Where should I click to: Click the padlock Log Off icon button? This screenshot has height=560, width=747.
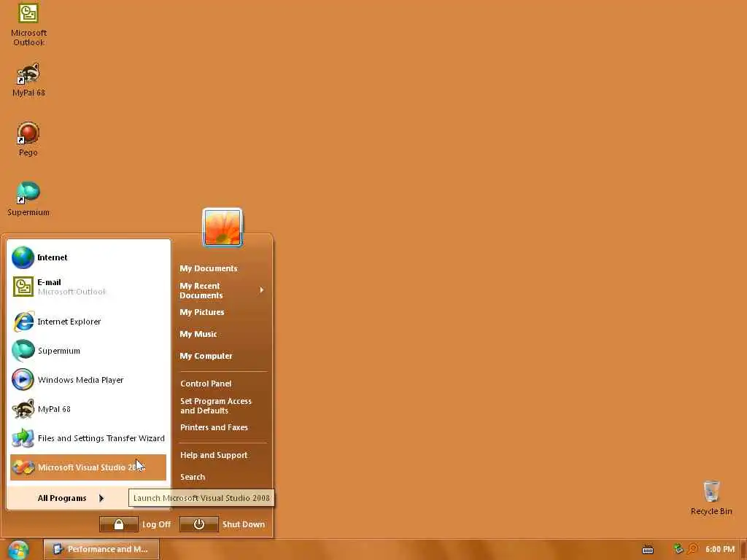(x=119, y=524)
